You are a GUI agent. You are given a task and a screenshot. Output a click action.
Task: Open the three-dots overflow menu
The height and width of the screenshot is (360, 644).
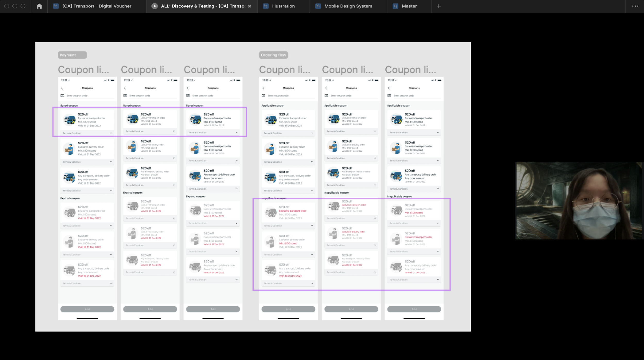(635, 6)
